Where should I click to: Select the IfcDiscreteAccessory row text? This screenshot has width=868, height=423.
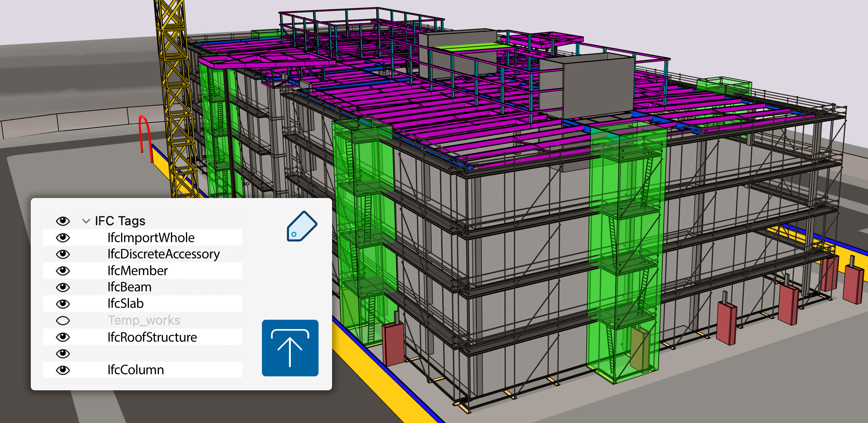click(x=164, y=254)
